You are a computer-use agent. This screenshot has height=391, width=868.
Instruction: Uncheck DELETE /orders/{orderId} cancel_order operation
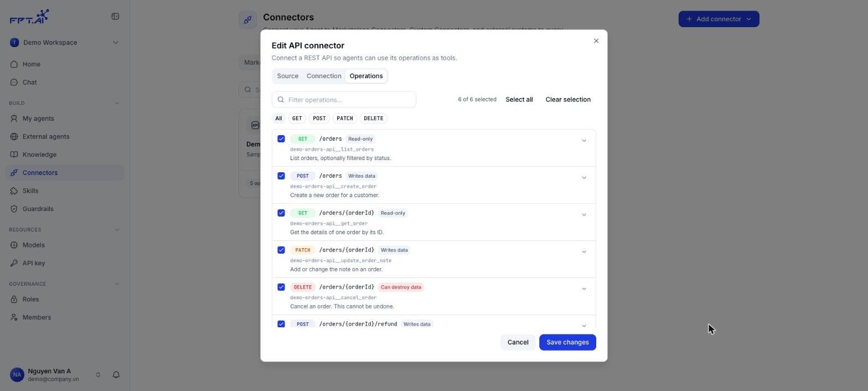click(281, 287)
